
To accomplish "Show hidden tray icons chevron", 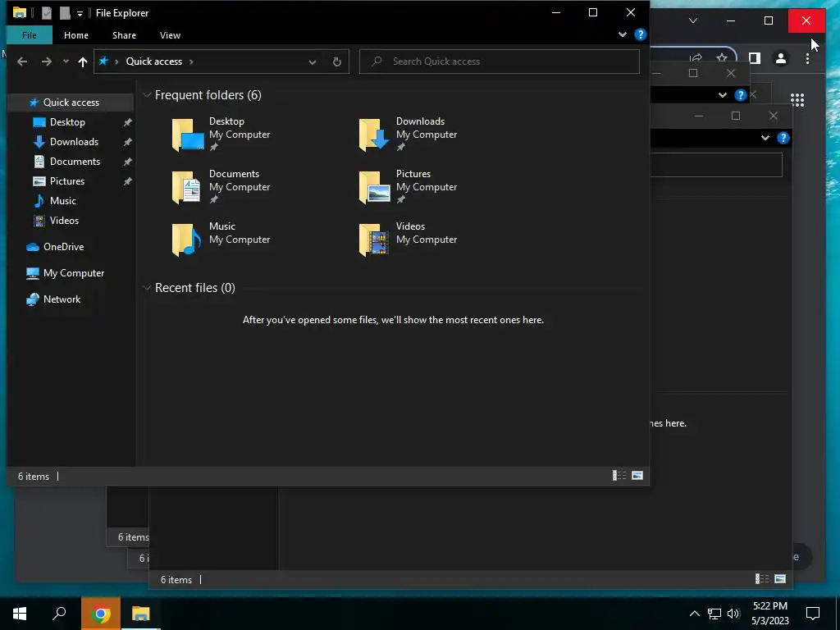I will (x=694, y=614).
